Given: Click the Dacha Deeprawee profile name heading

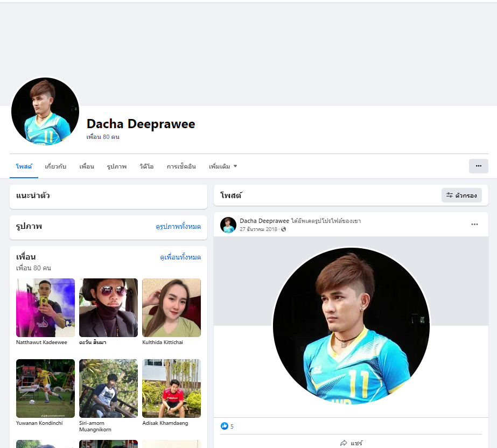Looking at the screenshot, I should 141,124.
